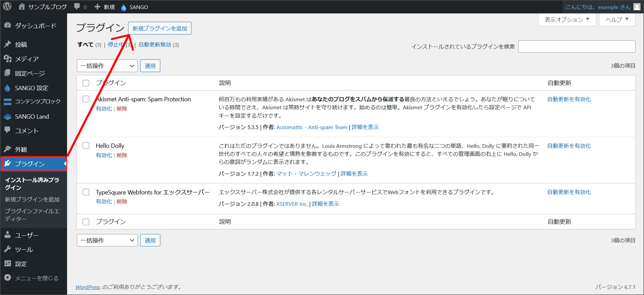
Task: Click the installed plugins search field
Action: [577, 47]
